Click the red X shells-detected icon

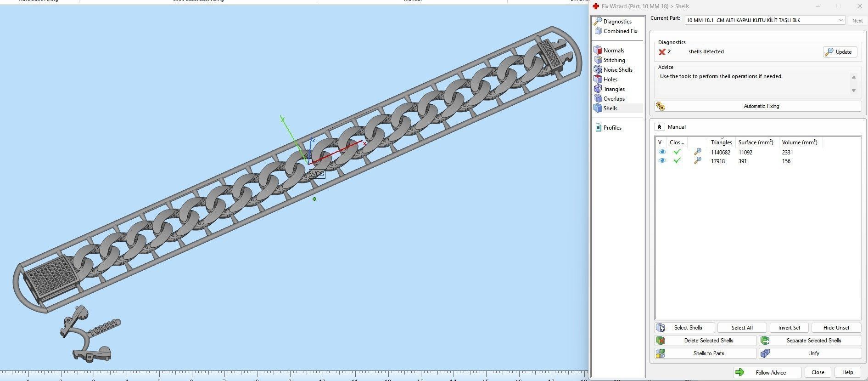(x=662, y=52)
